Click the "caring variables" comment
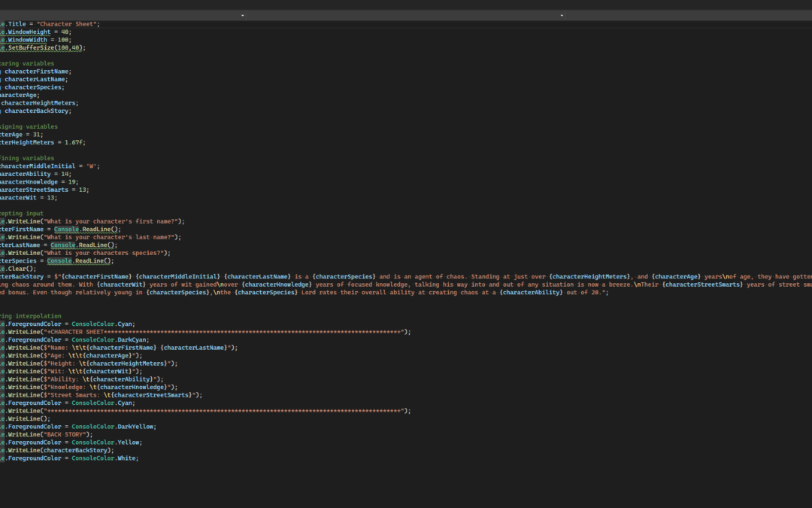The width and height of the screenshot is (812, 508). click(x=27, y=63)
